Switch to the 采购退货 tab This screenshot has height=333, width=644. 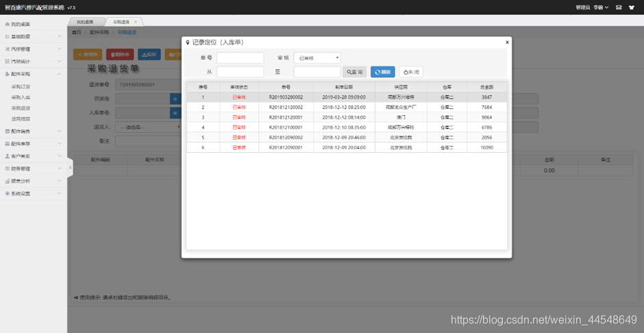click(121, 22)
